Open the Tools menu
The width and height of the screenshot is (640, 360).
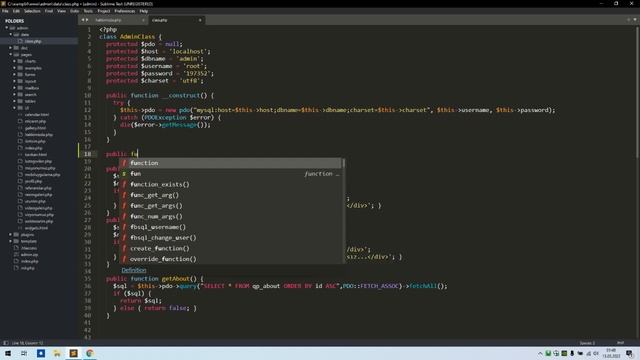pyautogui.click(x=88, y=11)
